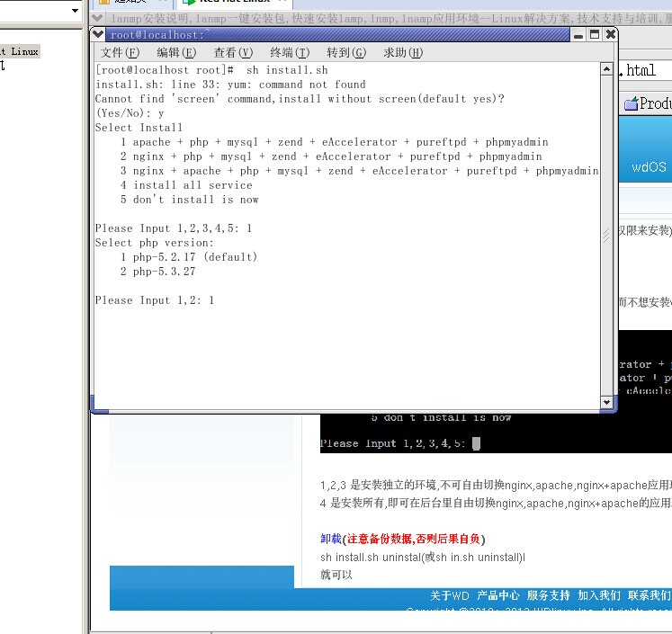
Task: Click the '4 是安装所有' paragraph on web page
Action: tap(496, 503)
